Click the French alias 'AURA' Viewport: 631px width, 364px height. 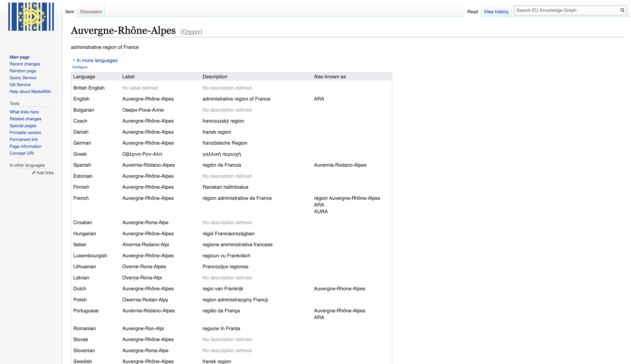(x=321, y=211)
